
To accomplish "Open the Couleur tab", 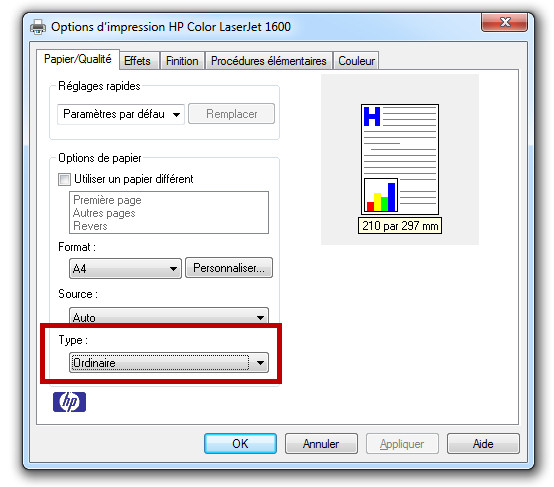I will pyautogui.click(x=356, y=61).
